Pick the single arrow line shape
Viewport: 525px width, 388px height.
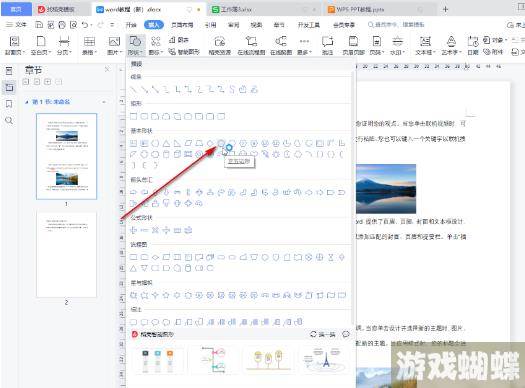point(144,89)
